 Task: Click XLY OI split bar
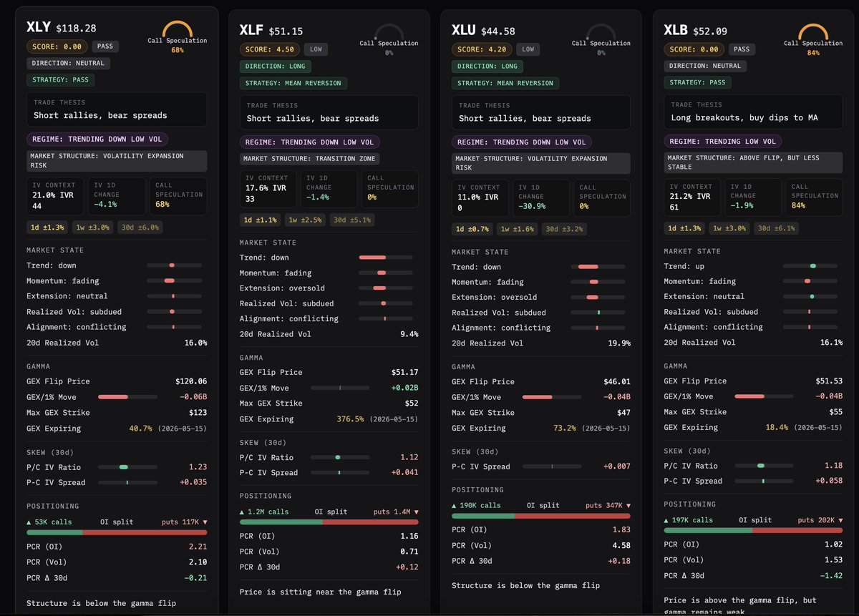117,532
